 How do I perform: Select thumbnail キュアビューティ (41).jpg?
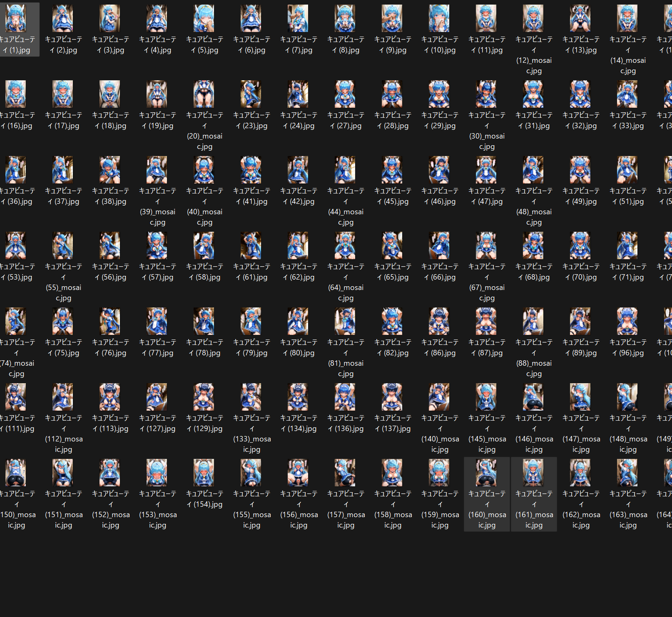click(x=251, y=170)
